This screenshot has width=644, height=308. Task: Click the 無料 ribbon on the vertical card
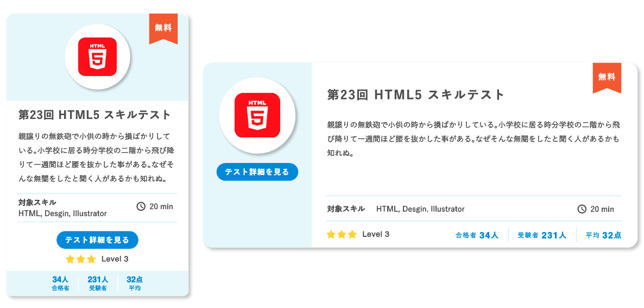[x=163, y=29]
